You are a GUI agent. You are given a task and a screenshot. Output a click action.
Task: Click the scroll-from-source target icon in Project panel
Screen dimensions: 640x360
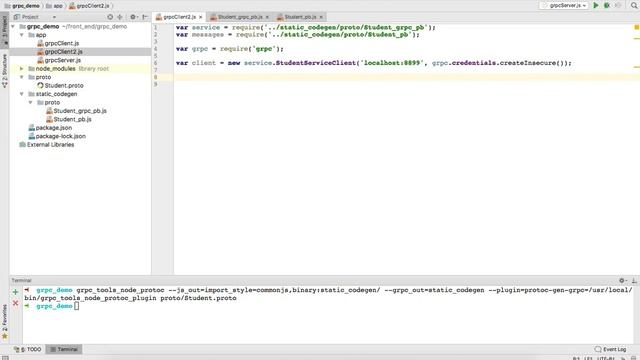pos(110,17)
